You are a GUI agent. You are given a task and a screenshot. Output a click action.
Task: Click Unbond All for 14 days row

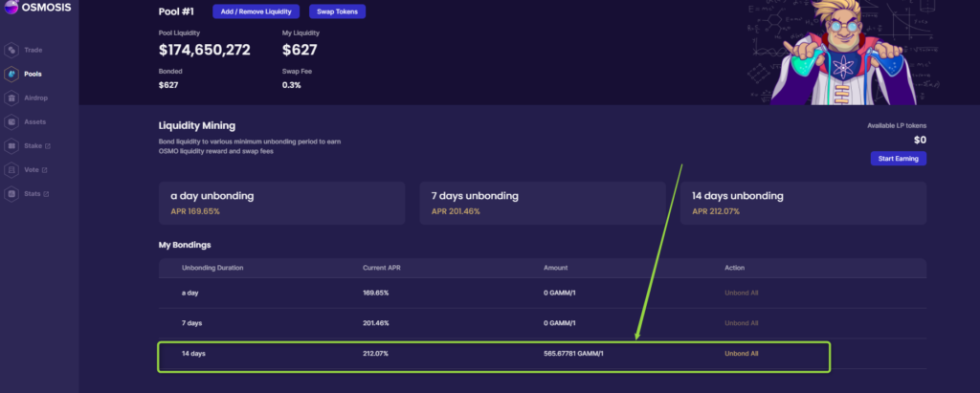(742, 354)
